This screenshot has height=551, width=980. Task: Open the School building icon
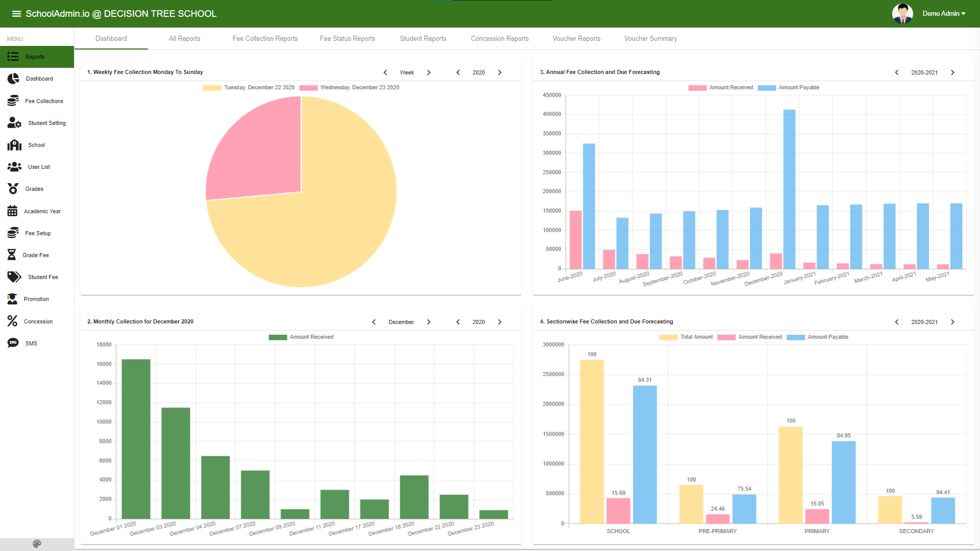point(14,145)
